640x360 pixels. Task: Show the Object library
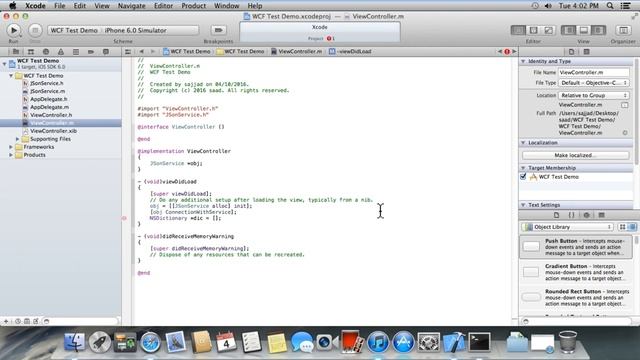587,215
